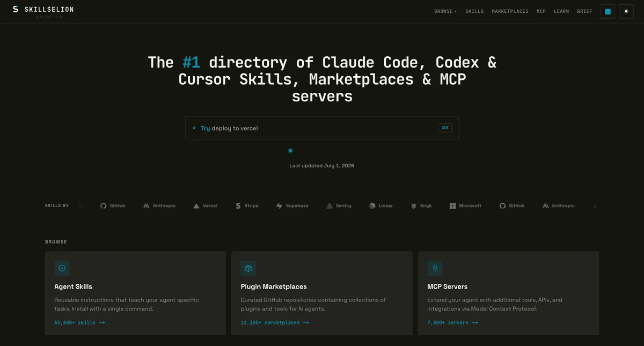Open the Skills nav item

[x=474, y=11]
